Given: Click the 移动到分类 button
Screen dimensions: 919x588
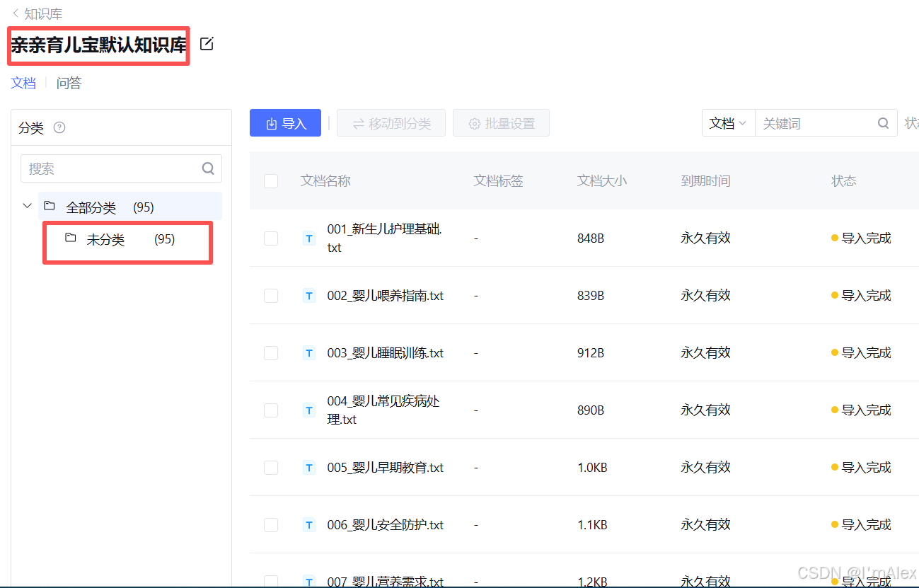Looking at the screenshot, I should (x=391, y=123).
